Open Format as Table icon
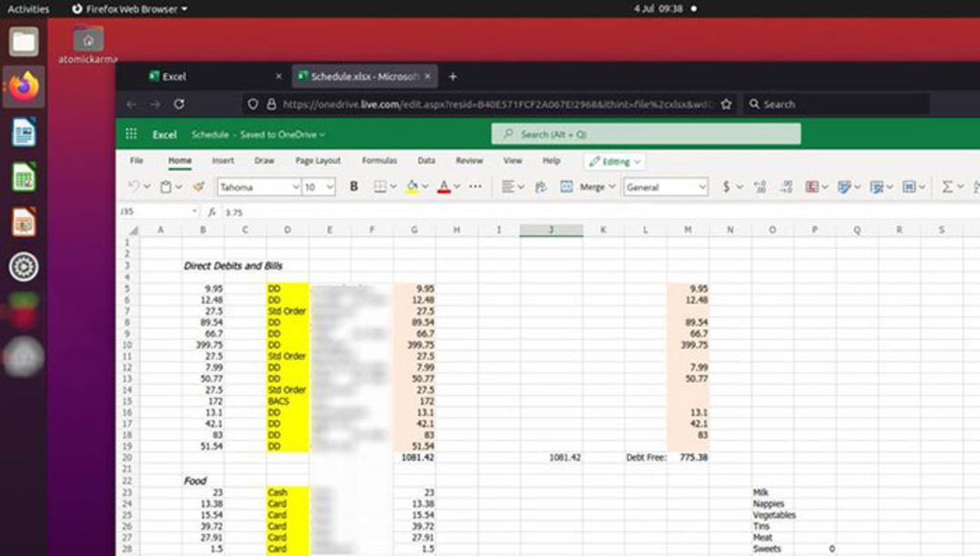The height and width of the screenshot is (556, 980). (x=877, y=186)
